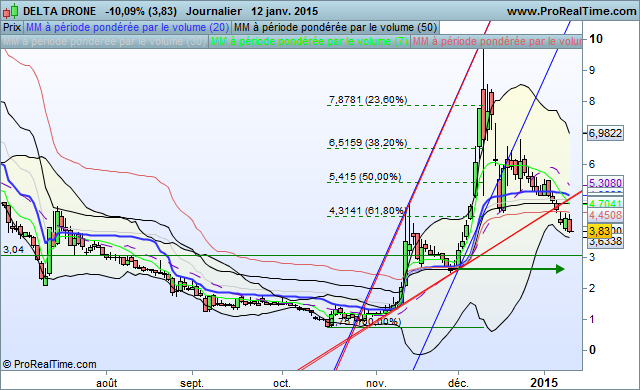Click the oct. label on time axis
The width and height of the screenshot is (640, 390).
click(x=282, y=383)
